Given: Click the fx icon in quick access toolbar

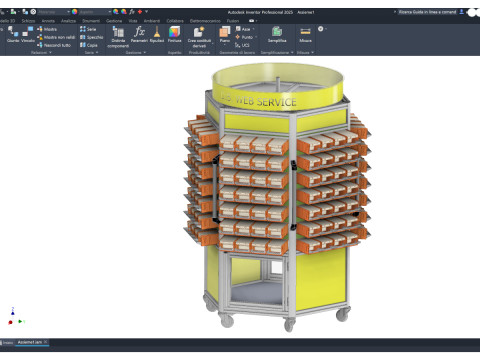Looking at the screenshot, I should (132, 12).
